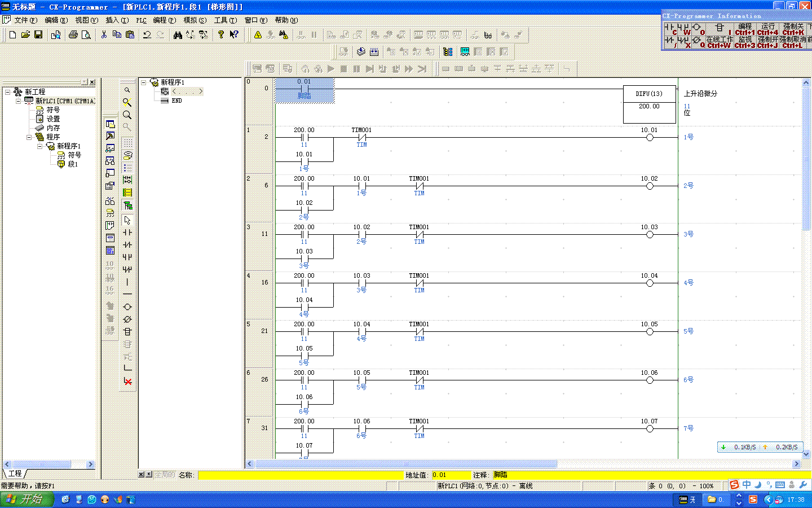Collapse 新程序1 in the outline pane
Image resolution: width=812 pixels, height=508 pixels.
tap(143, 82)
